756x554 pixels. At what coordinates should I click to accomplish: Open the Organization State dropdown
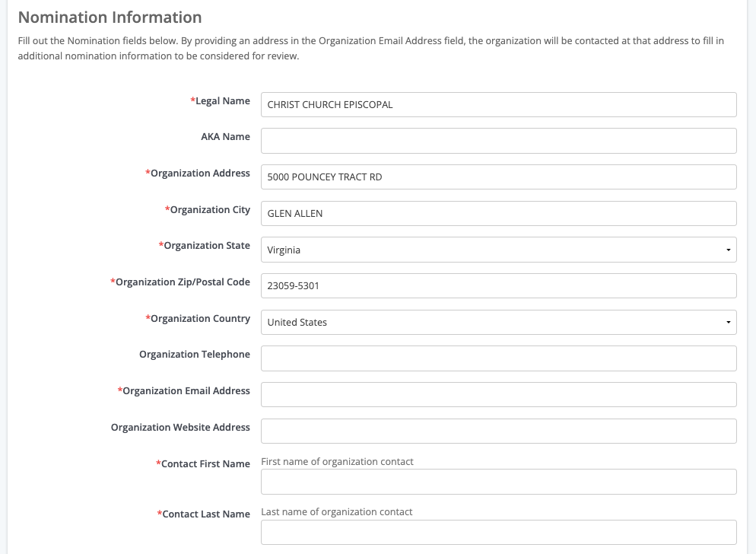click(x=498, y=250)
